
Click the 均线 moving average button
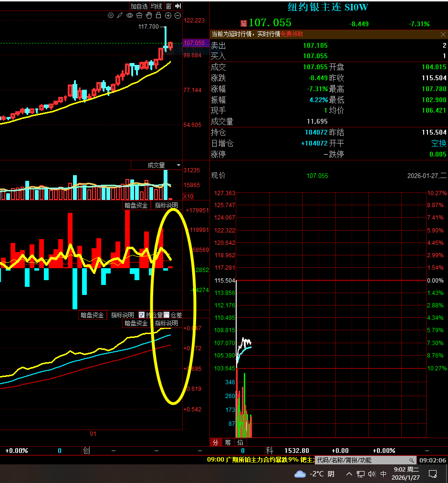(x=156, y=6)
